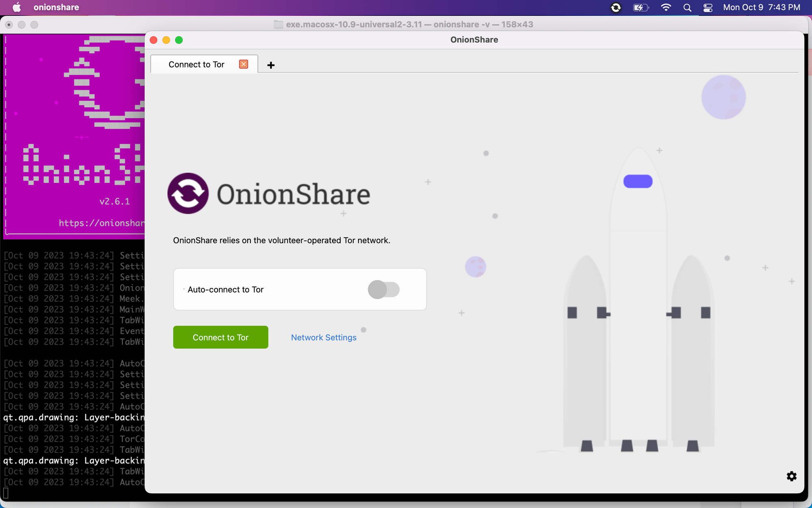
Task: Click the Auto-connect to Tor label
Action: coord(225,289)
